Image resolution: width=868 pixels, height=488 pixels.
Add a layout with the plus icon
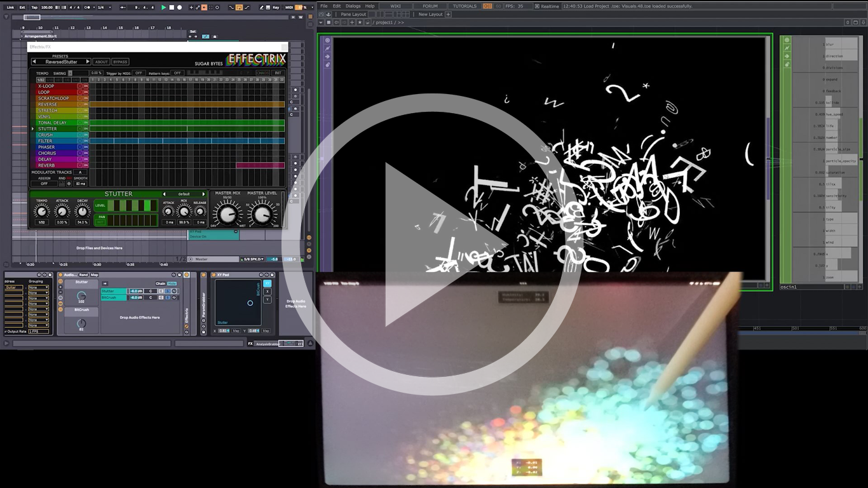pos(448,14)
